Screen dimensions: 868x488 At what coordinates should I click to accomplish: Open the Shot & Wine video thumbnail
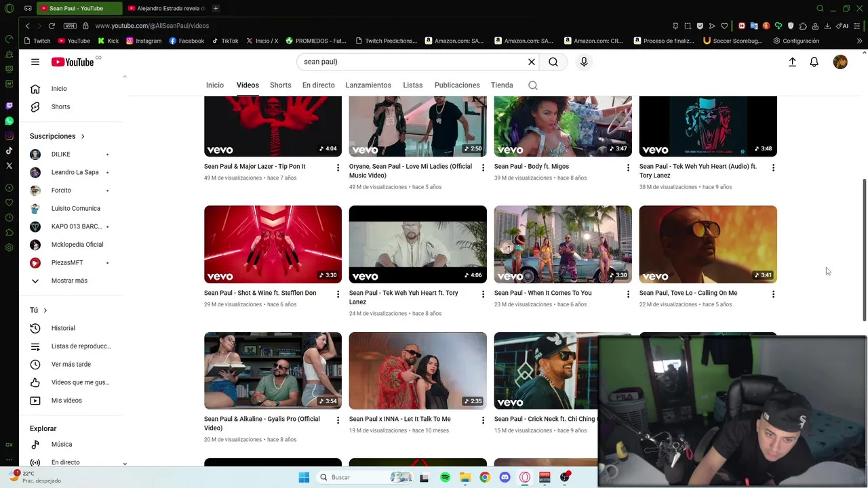tap(273, 244)
